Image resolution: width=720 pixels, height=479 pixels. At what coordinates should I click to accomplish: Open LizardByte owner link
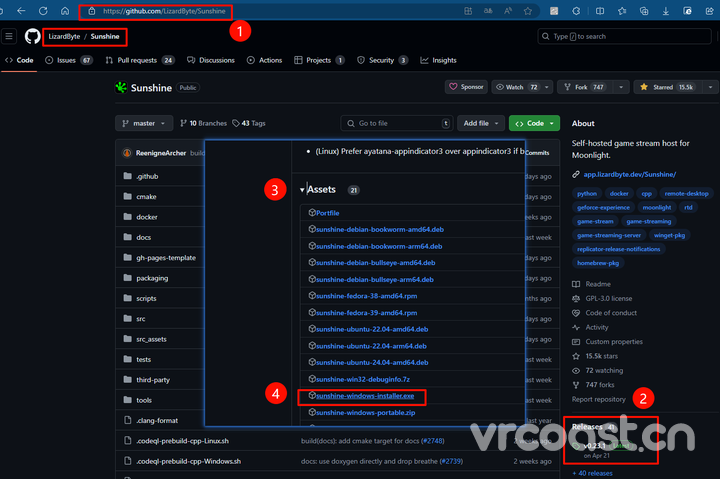click(x=64, y=36)
